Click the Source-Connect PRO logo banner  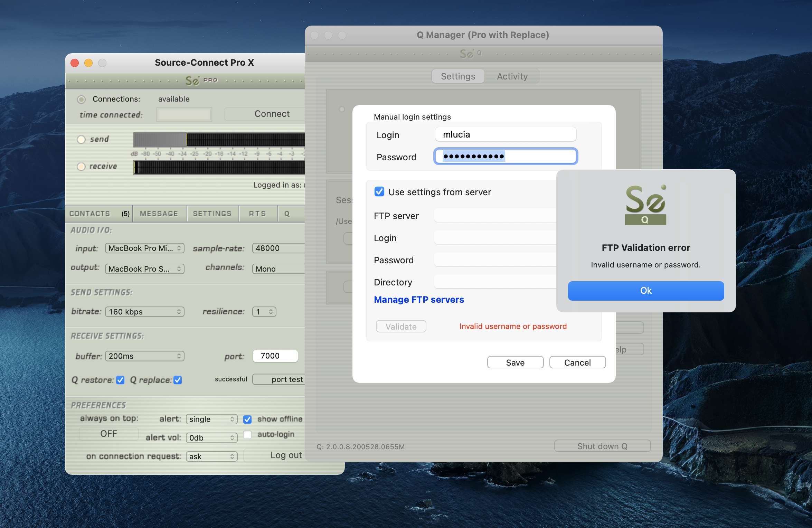(201, 81)
